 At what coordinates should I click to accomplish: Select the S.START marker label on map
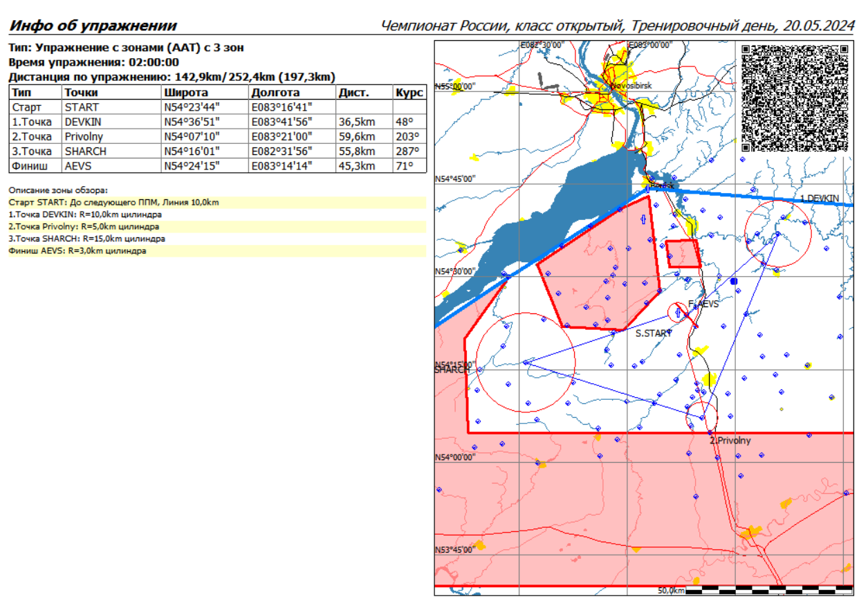pyautogui.click(x=654, y=333)
